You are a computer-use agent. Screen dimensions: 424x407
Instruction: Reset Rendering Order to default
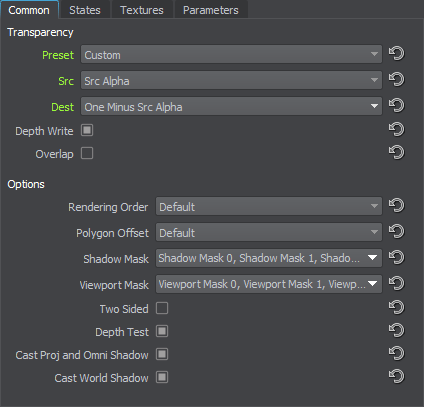coord(396,205)
